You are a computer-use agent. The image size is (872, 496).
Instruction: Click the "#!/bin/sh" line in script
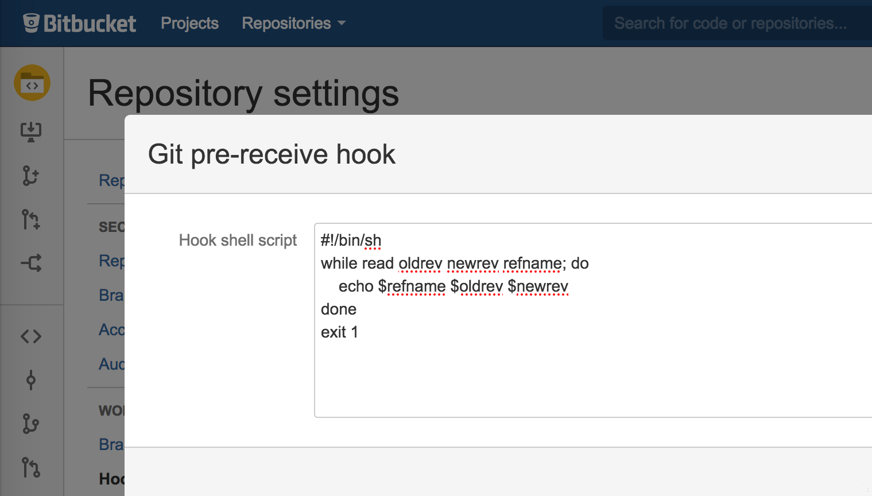351,240
